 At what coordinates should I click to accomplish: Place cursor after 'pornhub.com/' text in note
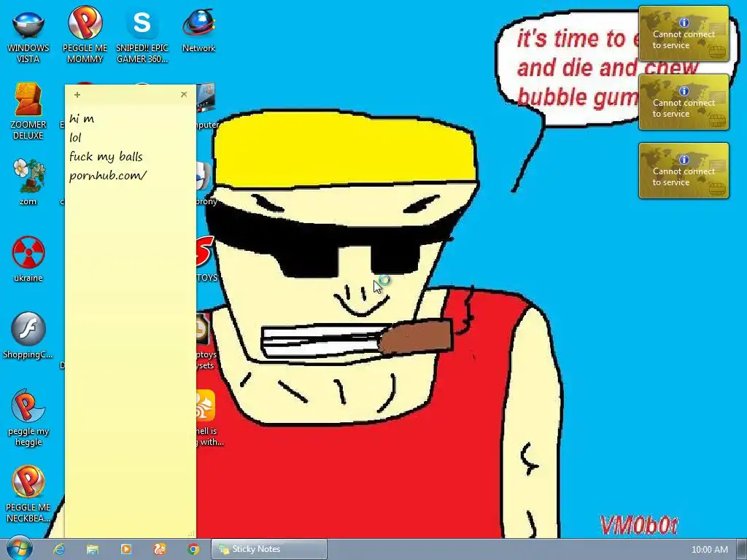148,175
